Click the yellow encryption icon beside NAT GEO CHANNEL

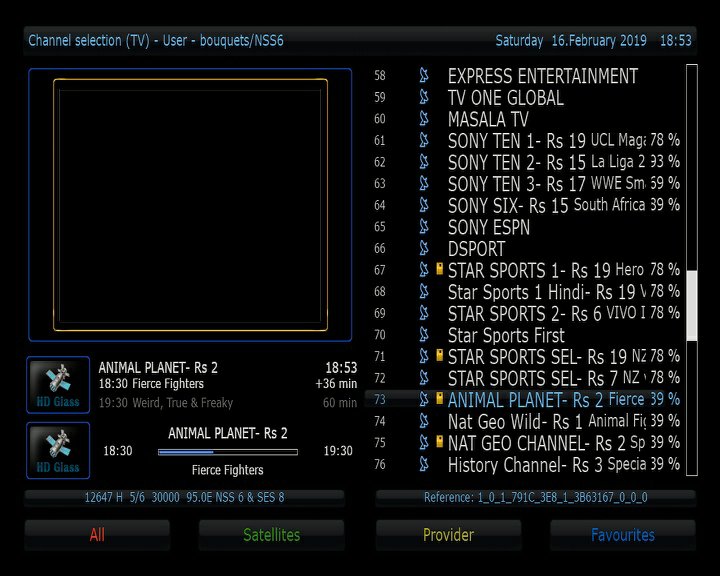point(439,442)
